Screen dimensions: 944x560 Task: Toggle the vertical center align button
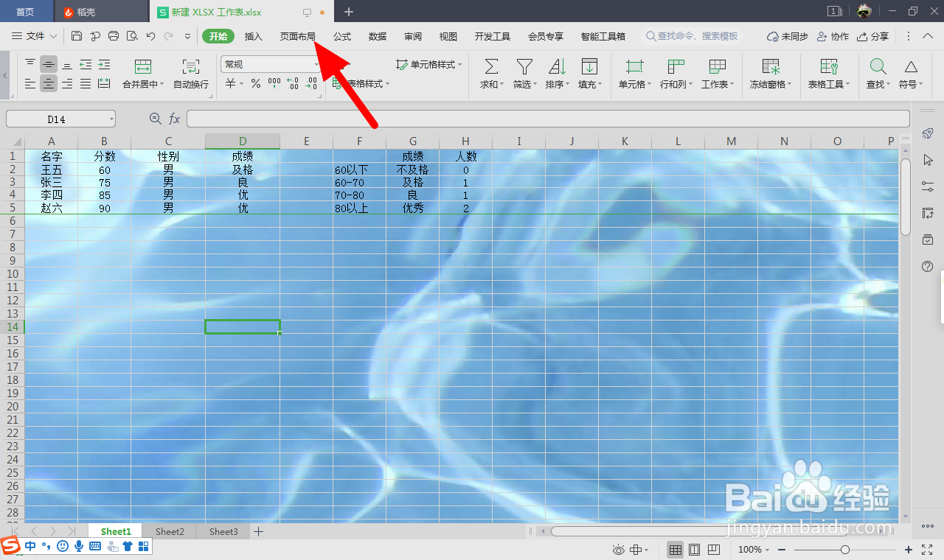click(x=49, y=64)
